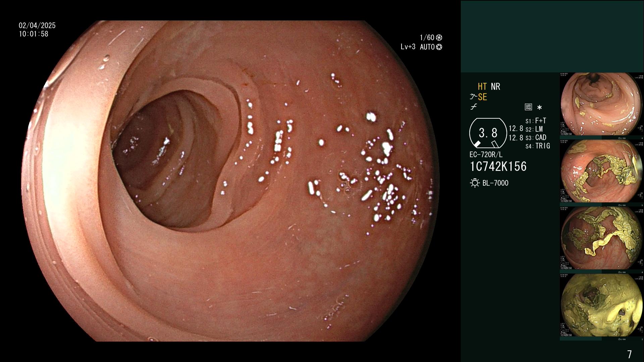Click the hollow channel marker in scope diagram

[495, 144]
